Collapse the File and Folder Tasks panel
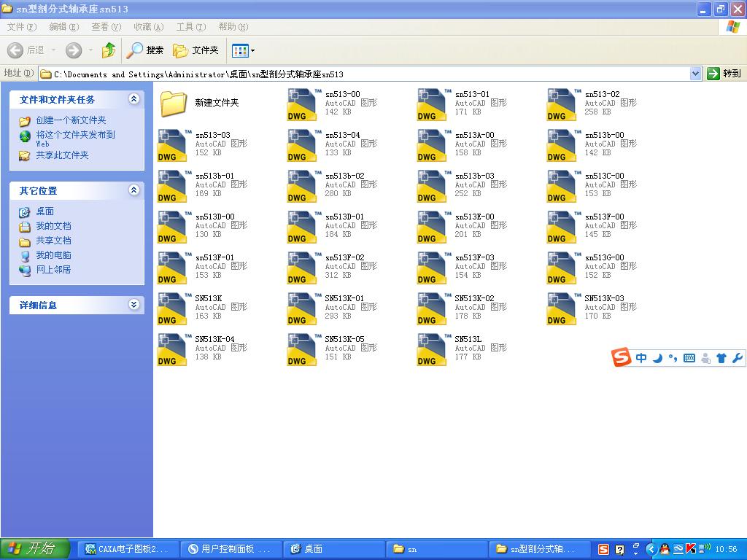 (133, 99)
